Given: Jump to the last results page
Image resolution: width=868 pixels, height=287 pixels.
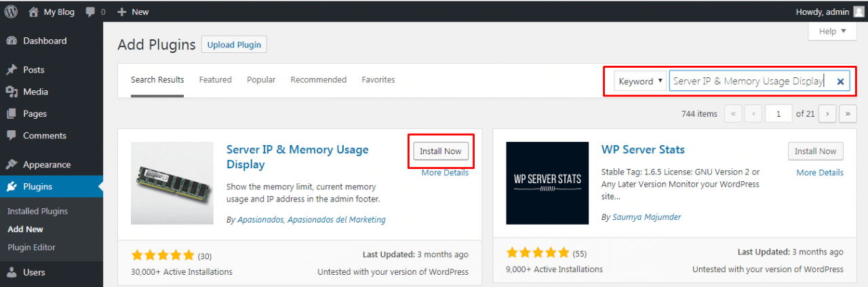Looking at the screenshot, I should pos(848,114).
